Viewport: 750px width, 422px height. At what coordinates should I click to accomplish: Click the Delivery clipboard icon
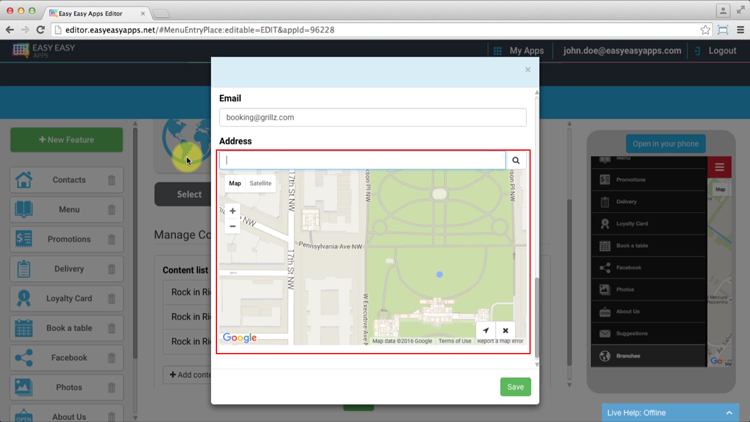23,269
